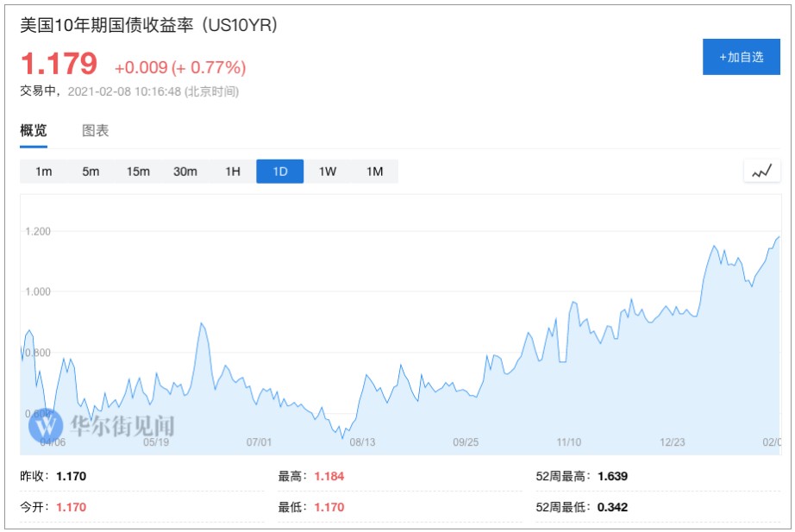Select the 5m interval

tap(91, 172)
